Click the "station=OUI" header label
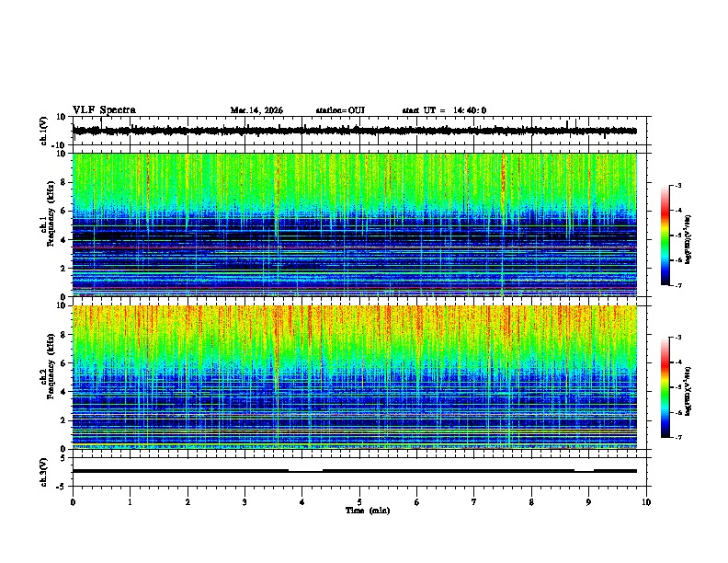This screenshot has height=563, width=728. 340,110
